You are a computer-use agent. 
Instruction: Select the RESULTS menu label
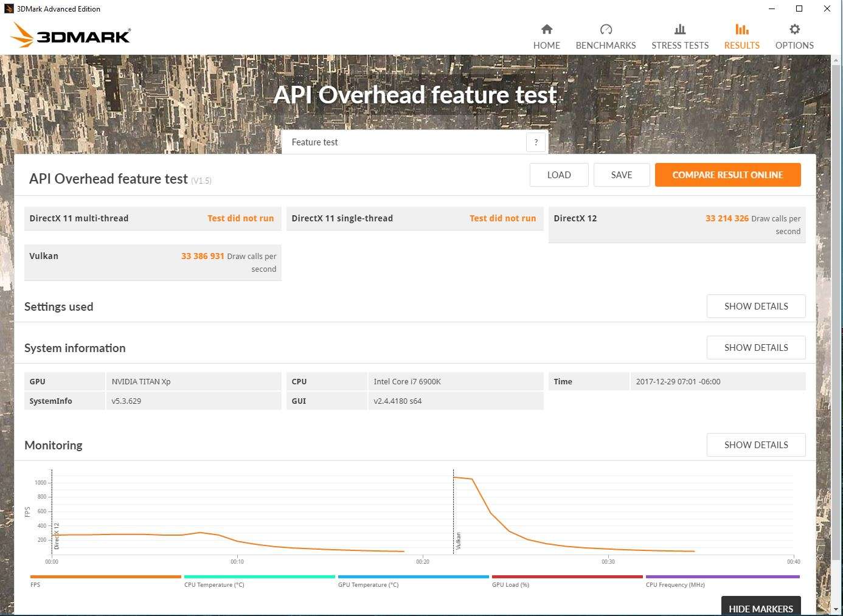coord(741,46)
